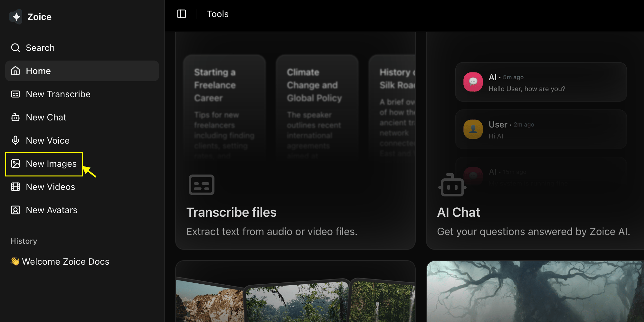Open the Transcribe files card icon
The width and height of the screenshot is (644, 322).
tap(202, 185)
